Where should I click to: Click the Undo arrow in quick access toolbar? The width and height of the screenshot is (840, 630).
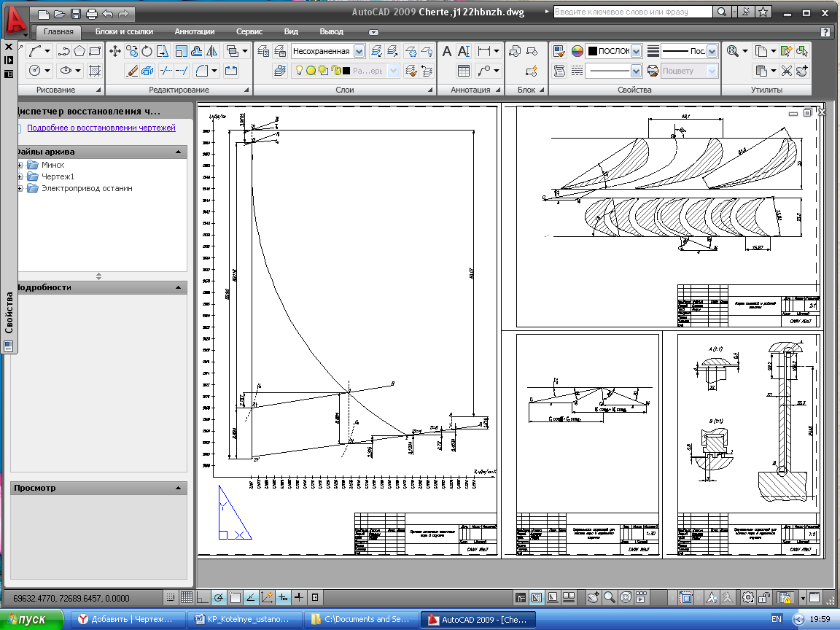108,15
